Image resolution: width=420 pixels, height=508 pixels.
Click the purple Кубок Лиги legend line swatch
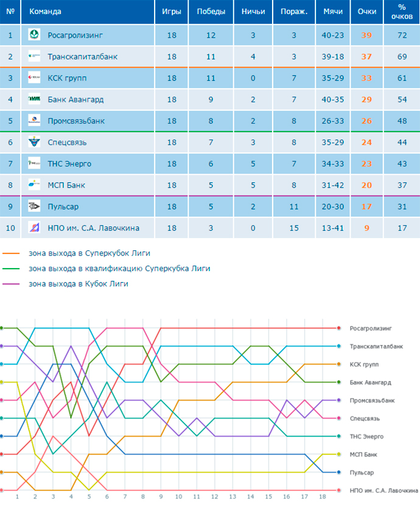[11, 284]
